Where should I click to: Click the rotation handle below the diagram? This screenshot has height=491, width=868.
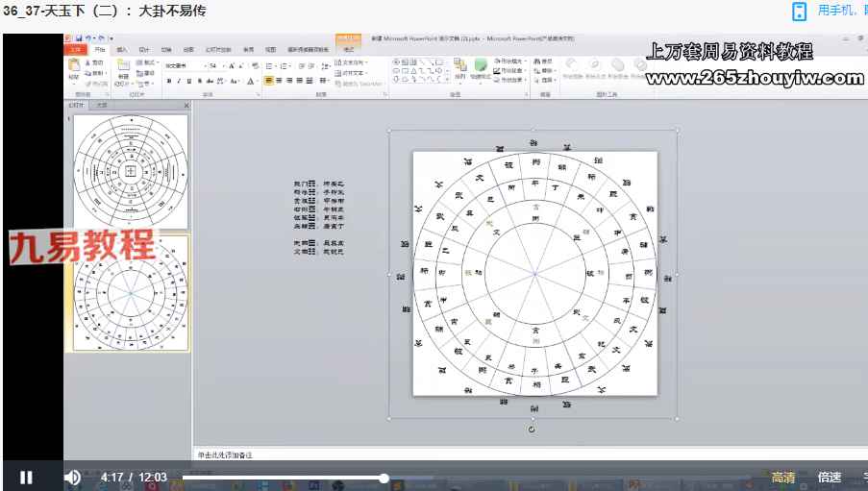533,429
